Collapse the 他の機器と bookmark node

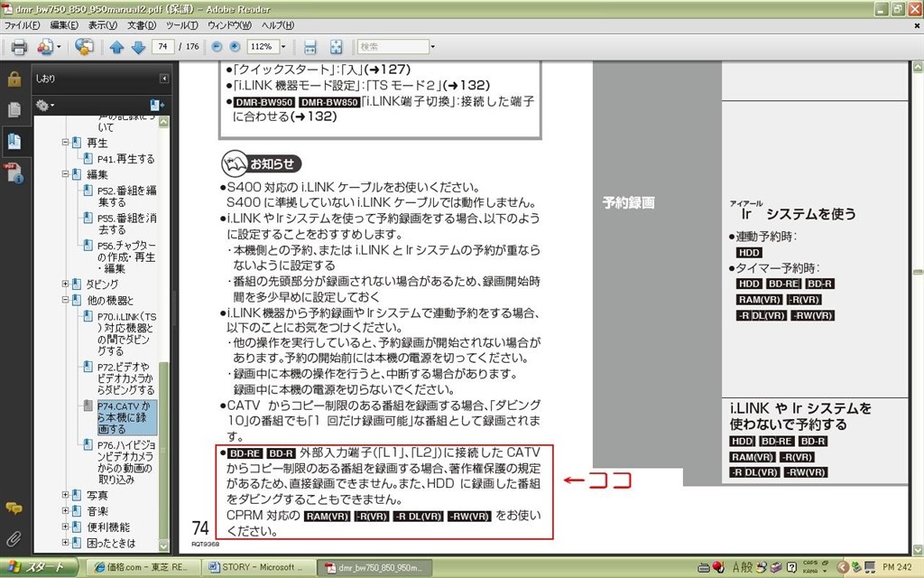pyautogui.click(x=66, y=300)
